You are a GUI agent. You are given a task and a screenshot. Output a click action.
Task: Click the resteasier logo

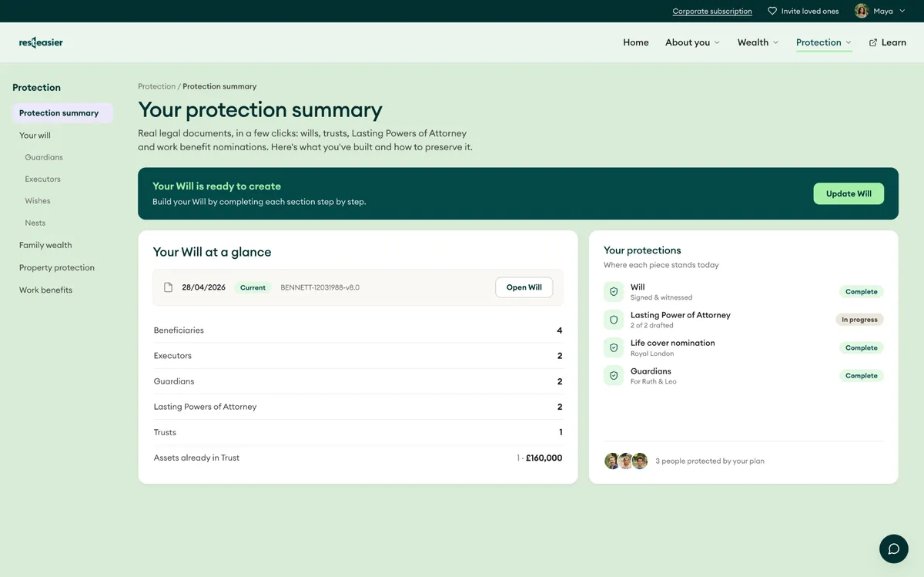[41, 42]
